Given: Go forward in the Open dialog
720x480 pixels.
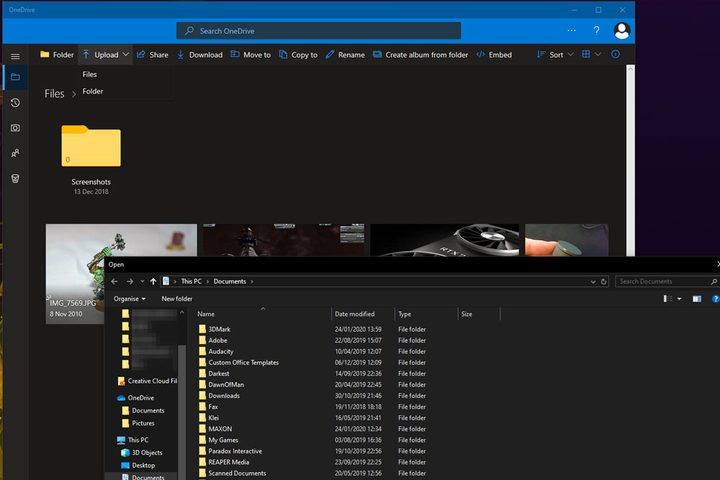Looking at the screenshot, I should (x=130, y=281).
